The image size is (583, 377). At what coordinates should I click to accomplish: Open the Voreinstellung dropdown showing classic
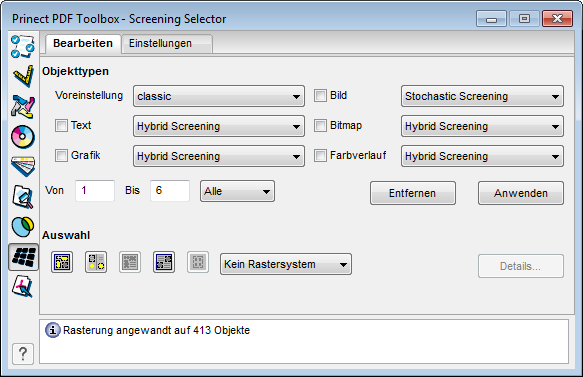(219, 96)
